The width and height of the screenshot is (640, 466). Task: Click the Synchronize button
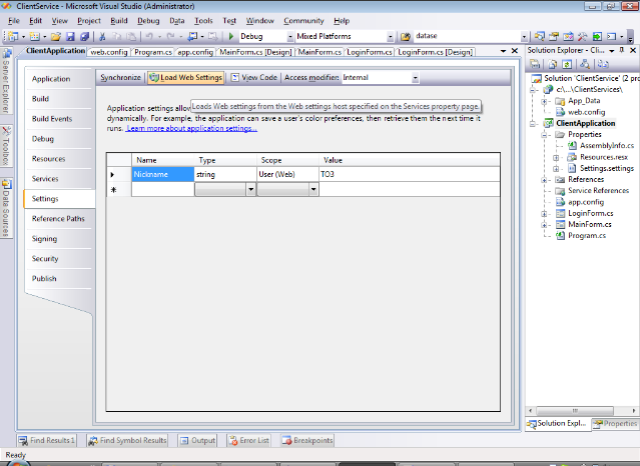click(120, 78)
